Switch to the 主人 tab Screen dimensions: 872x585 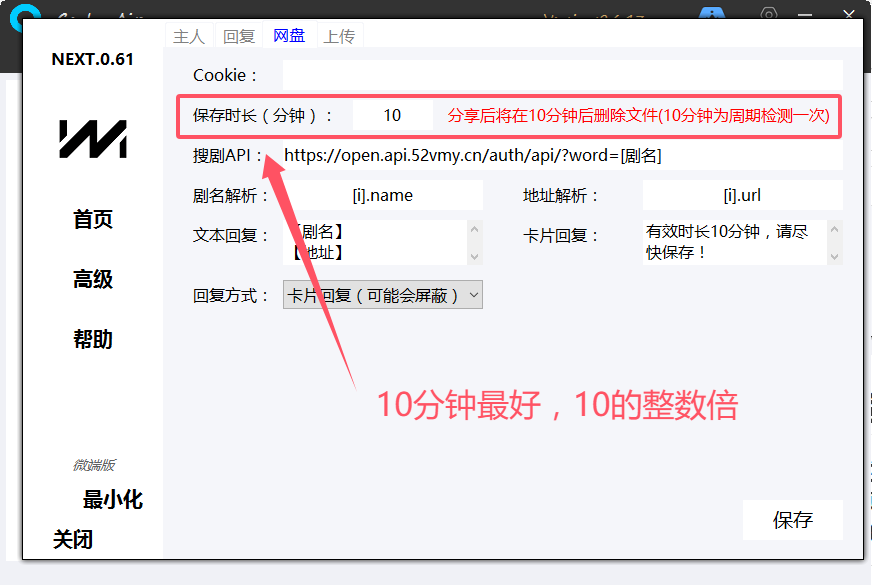tap(189, 36)
